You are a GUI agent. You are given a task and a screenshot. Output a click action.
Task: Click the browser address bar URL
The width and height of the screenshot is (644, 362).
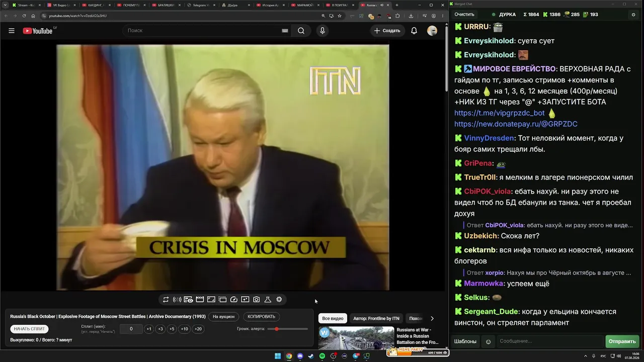tap(77, 16)
